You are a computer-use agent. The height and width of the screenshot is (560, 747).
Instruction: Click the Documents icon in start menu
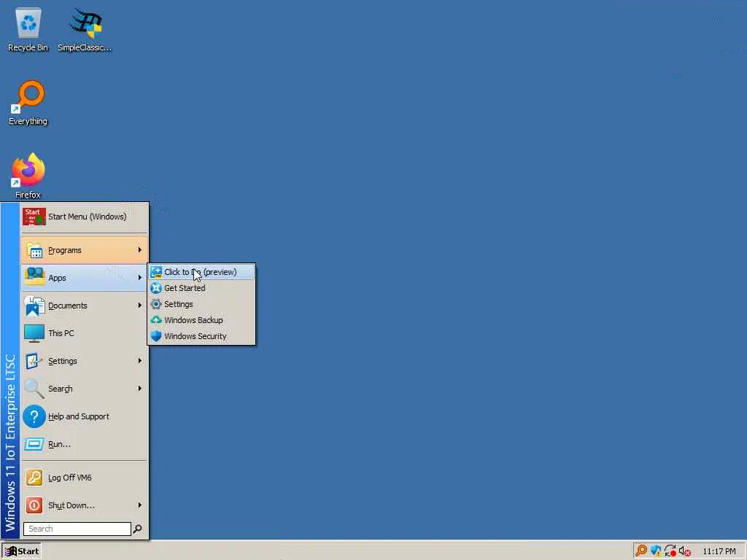tap(34, 306)
